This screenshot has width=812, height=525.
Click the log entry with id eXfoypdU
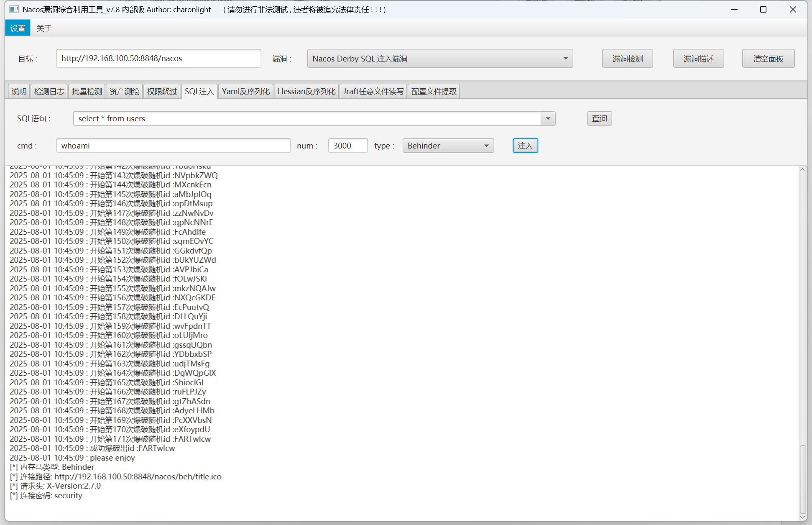pos(110,429)
